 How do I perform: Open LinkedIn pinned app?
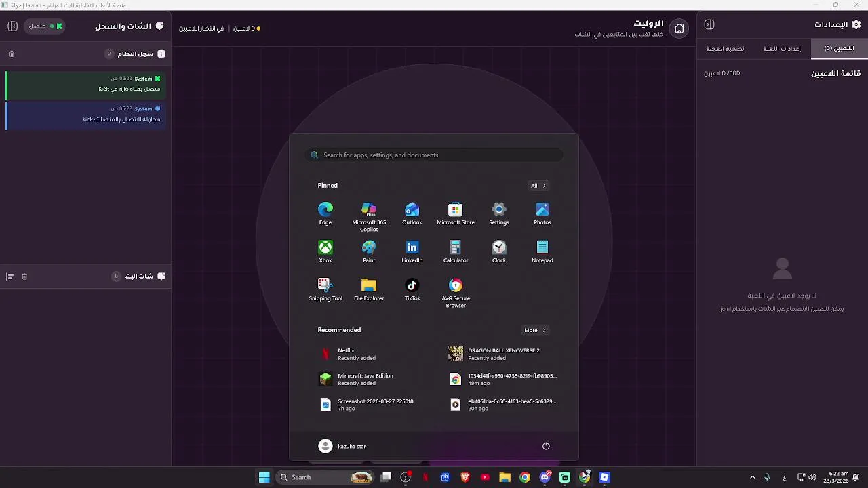point(412,251)
